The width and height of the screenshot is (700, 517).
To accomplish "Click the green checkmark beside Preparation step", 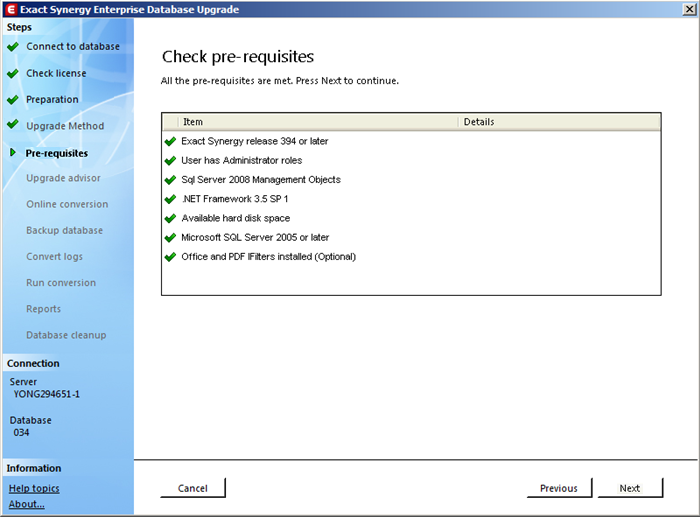I will [x=13, y=100].
